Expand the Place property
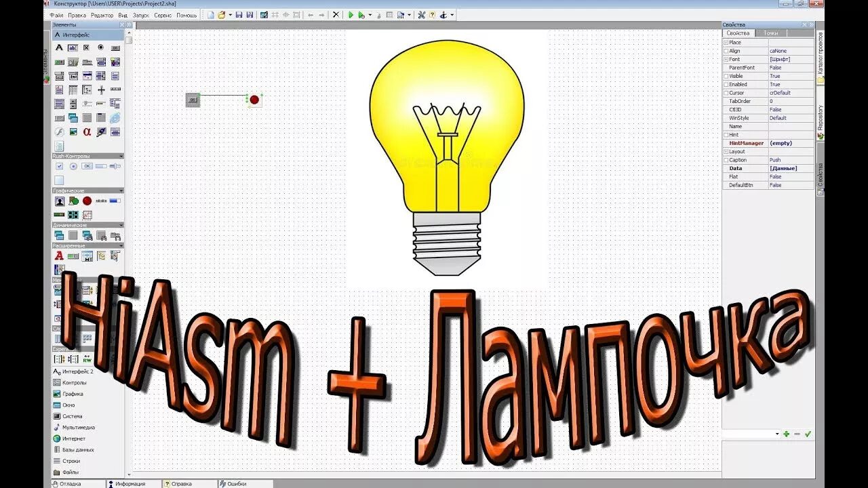Image resolution: width=868 pixels, height=488 pixels. (x=726, y=43)
